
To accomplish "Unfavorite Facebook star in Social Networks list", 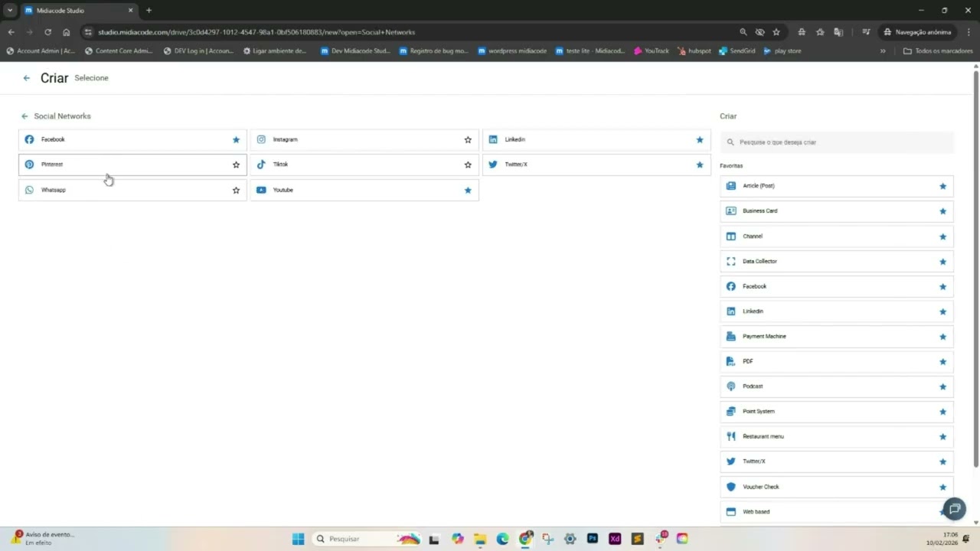I will pos(236,140).
